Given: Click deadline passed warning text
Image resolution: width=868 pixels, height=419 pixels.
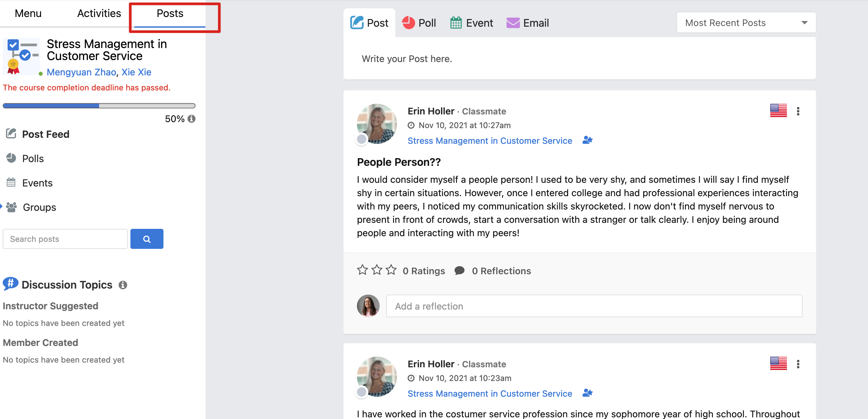Looking at the screenshot, I should (x=87, y=88).
